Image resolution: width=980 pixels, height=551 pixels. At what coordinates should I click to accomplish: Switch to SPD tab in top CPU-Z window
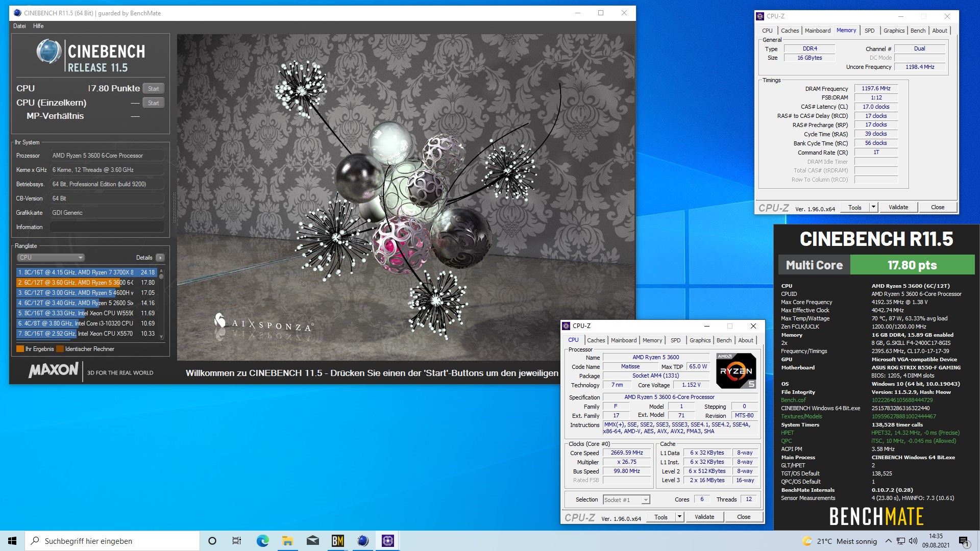tap(869, 31)
